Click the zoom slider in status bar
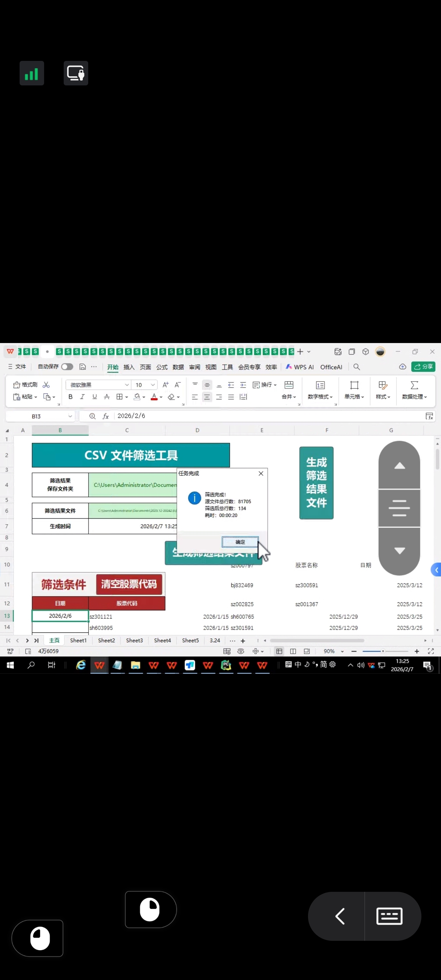 click(385, 651)
